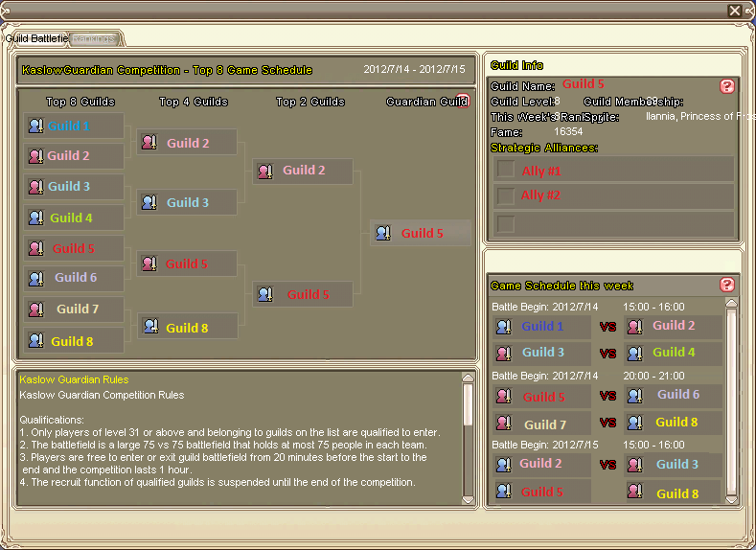Select Guild 6 name in Top 8 bracket
Screen dimensions: 756x550
click(76, 277)
